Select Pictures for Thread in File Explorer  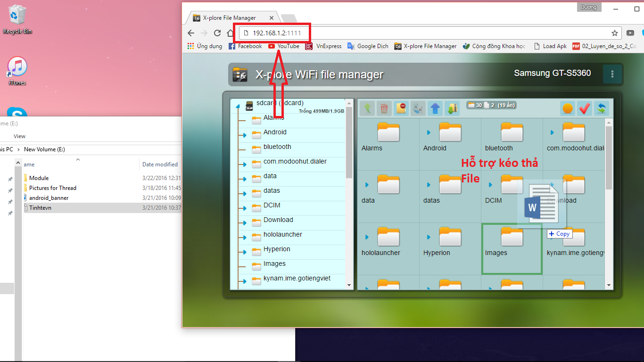(x=52, y=188)
